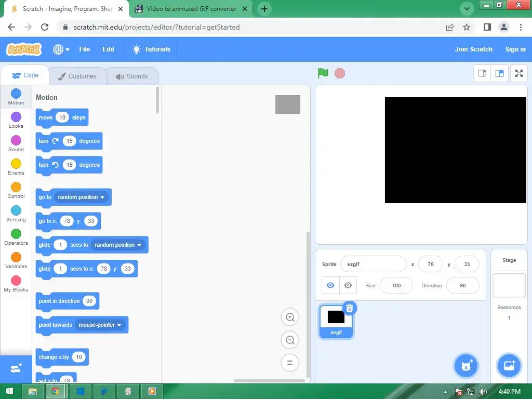The image size is (532, 399).
Task: Select the Variables block category
Action: pos(16,261)
